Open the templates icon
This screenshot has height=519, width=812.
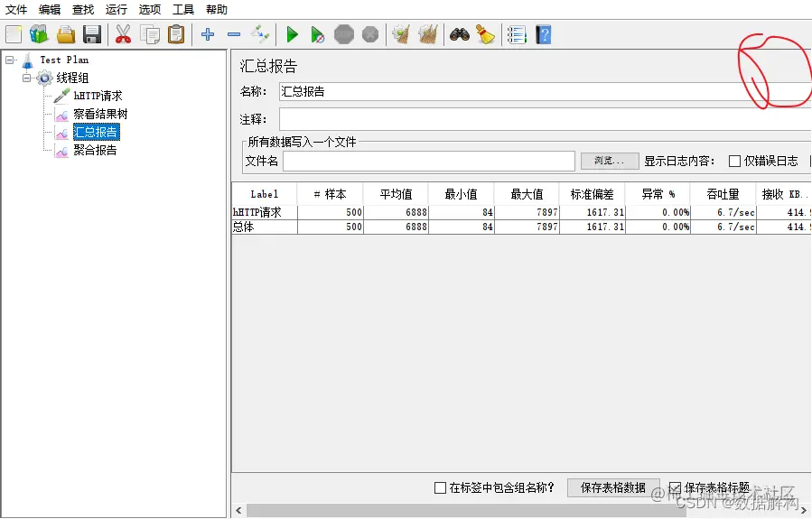pos(39,34)
